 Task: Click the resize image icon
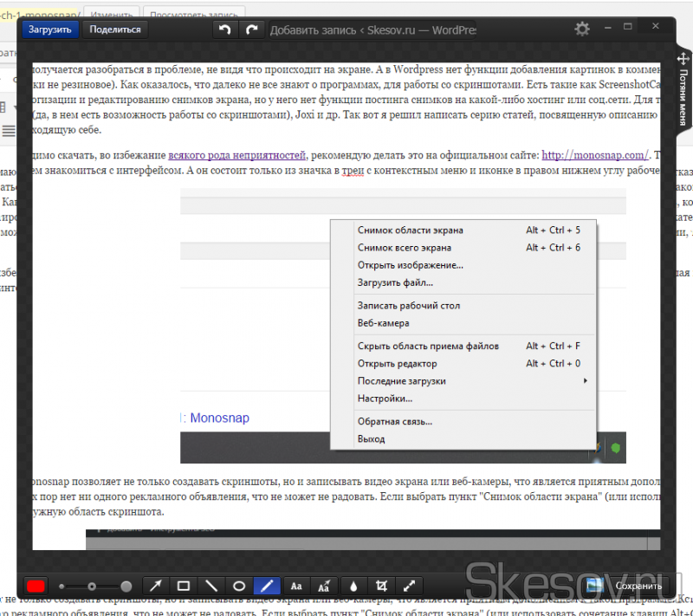point(408,586)
